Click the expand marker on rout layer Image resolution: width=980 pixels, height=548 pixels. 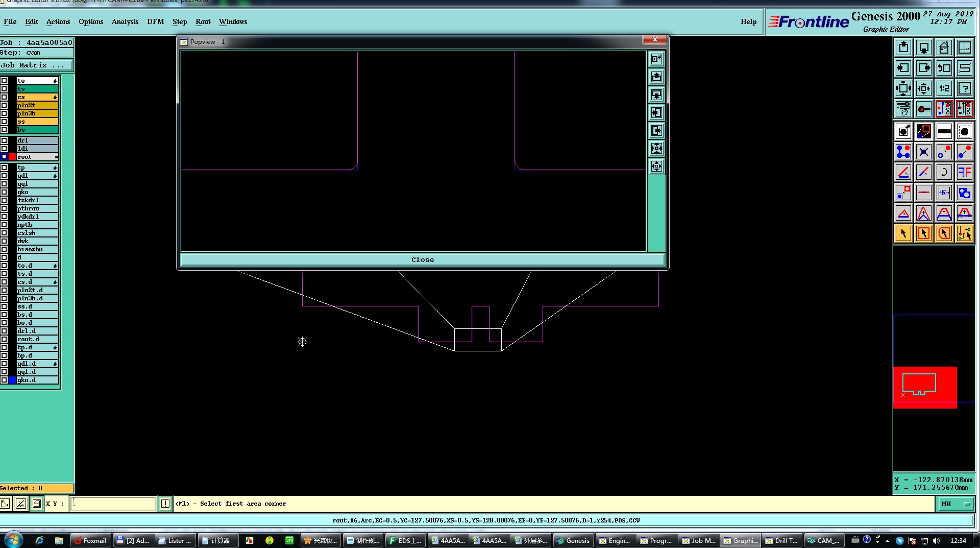coord(56,157)
